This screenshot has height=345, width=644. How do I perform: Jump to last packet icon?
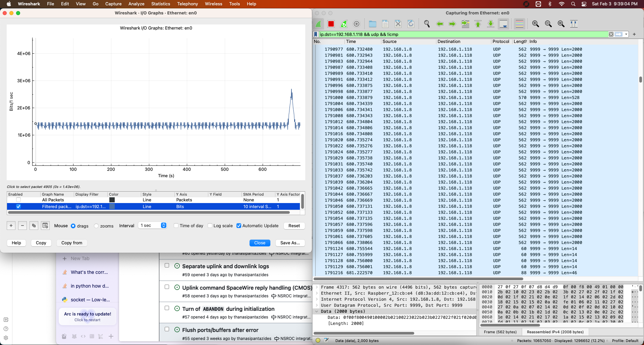(x=490, y=24)
